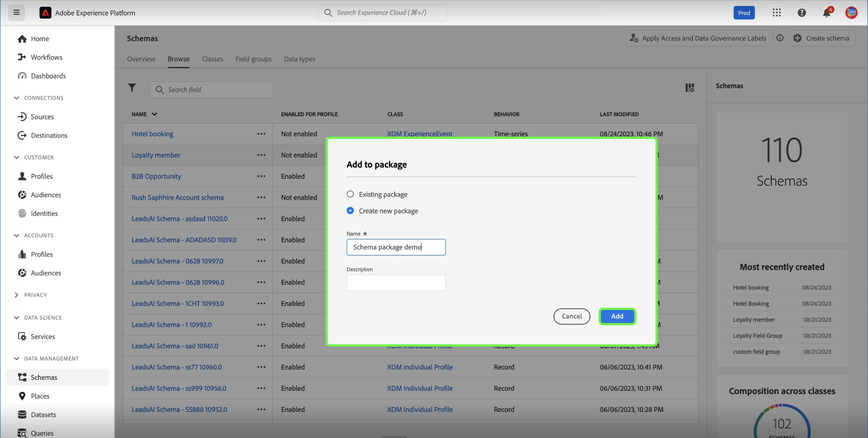
Task: Collapse the Connections section
Action: pos(17,98)
